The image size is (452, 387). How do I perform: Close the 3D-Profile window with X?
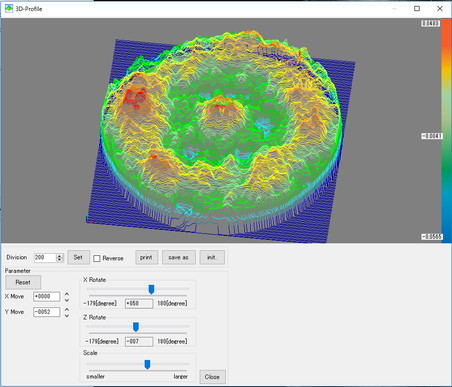[440, 9]
